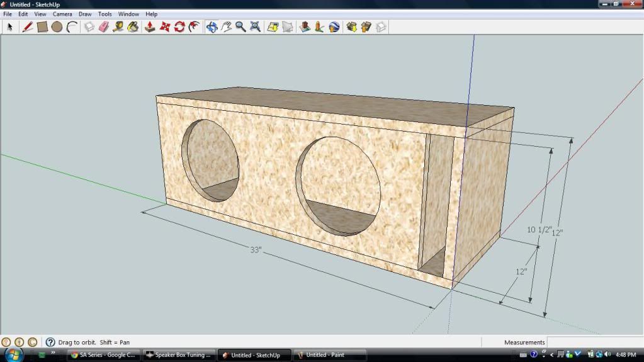Screen dimensions: 644x362
Task: Select the 10 1/2" dimension label
Action: pyautogui.click(x=538, y=230)
